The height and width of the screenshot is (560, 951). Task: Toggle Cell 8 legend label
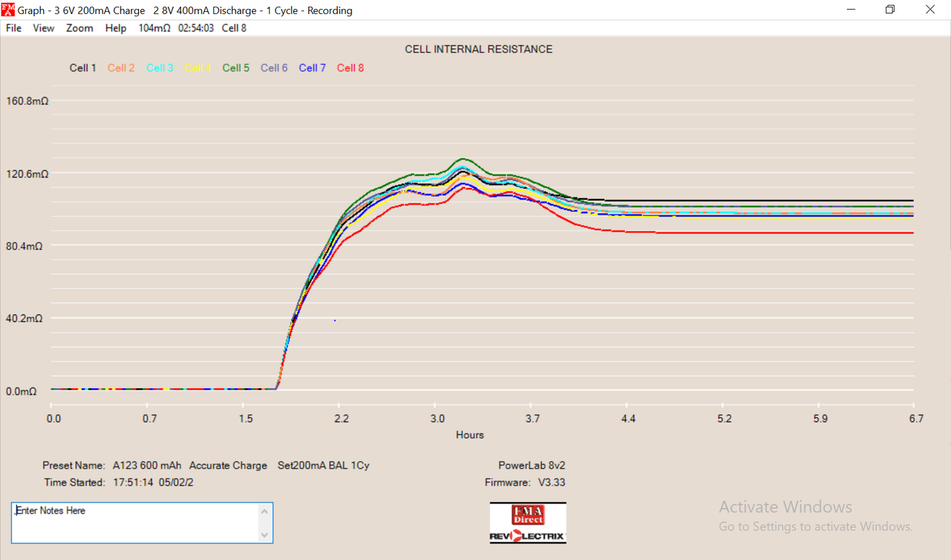pyautogui.click(x=351, y=68)
